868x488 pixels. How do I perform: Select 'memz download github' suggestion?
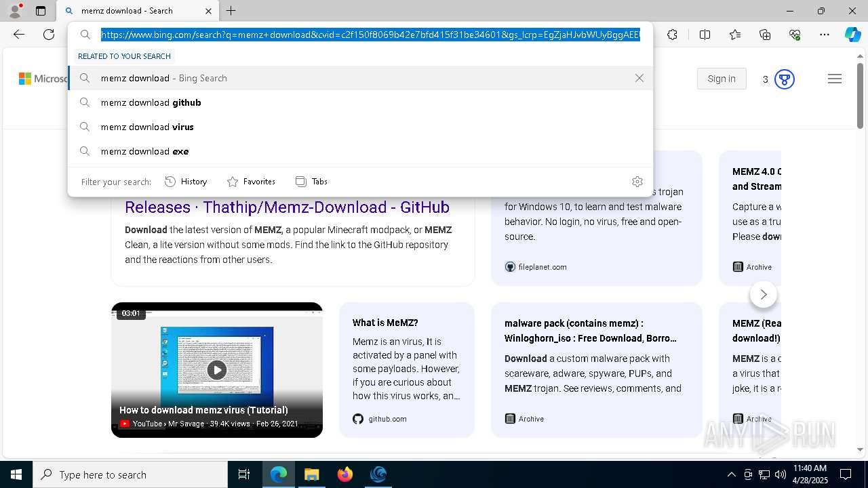[360, 102]
